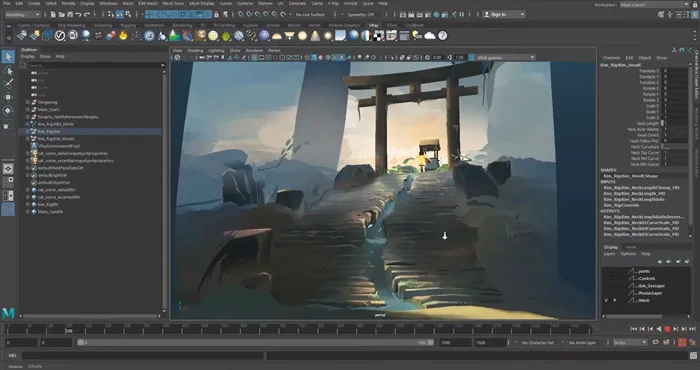The width and height of the screenshot is (700, 370).
Task: Open the Windows menu
Action: 108,3
